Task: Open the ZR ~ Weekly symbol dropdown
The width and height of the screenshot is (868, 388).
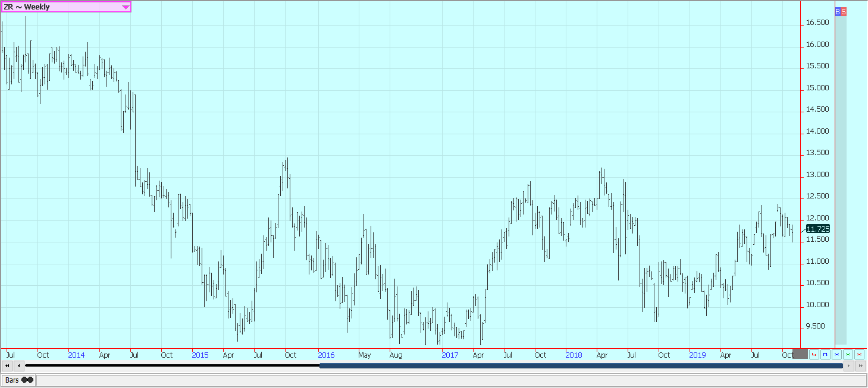Action: pos(66,7)
